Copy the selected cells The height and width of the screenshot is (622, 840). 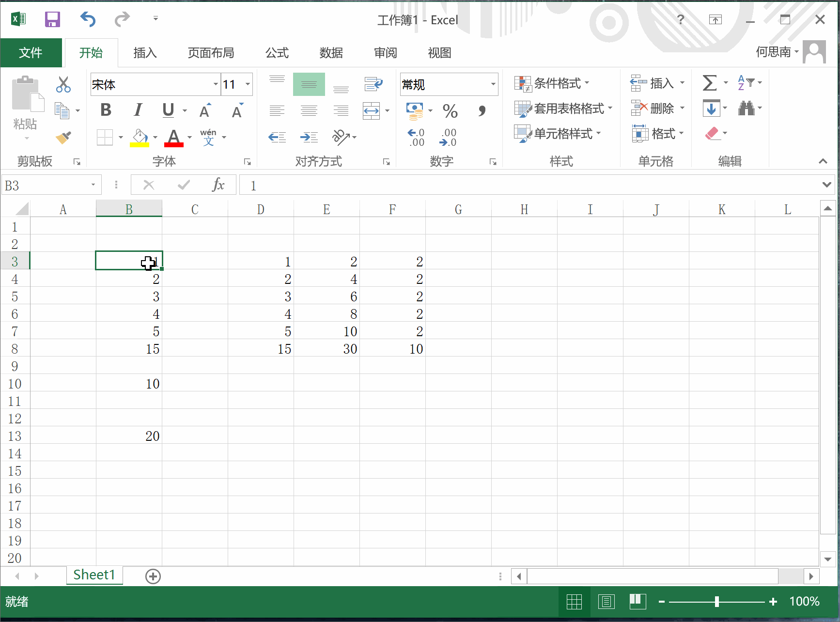coord(62,111)
